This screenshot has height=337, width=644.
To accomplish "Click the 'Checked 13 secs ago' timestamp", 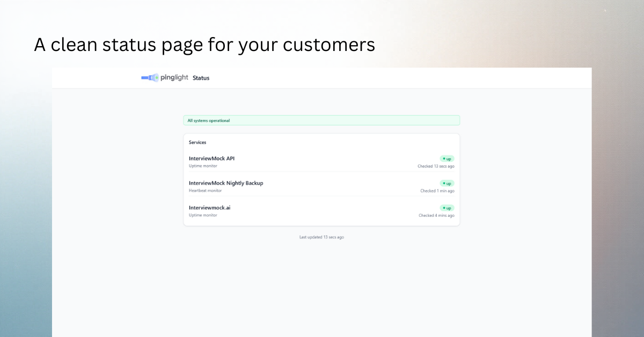I will pos(436,166).
